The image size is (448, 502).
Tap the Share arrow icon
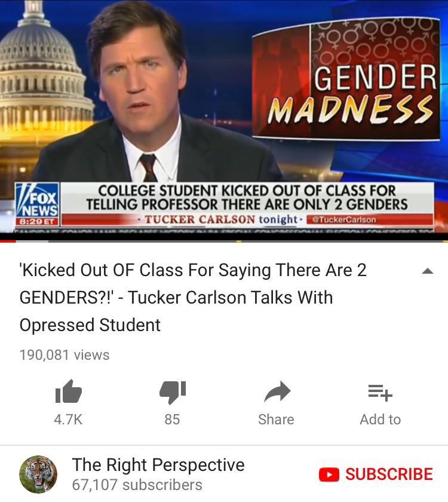click(x=277, y=391)
